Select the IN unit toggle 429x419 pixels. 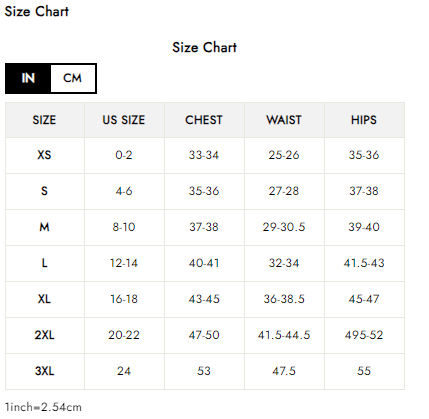click(x=28, y=78)
